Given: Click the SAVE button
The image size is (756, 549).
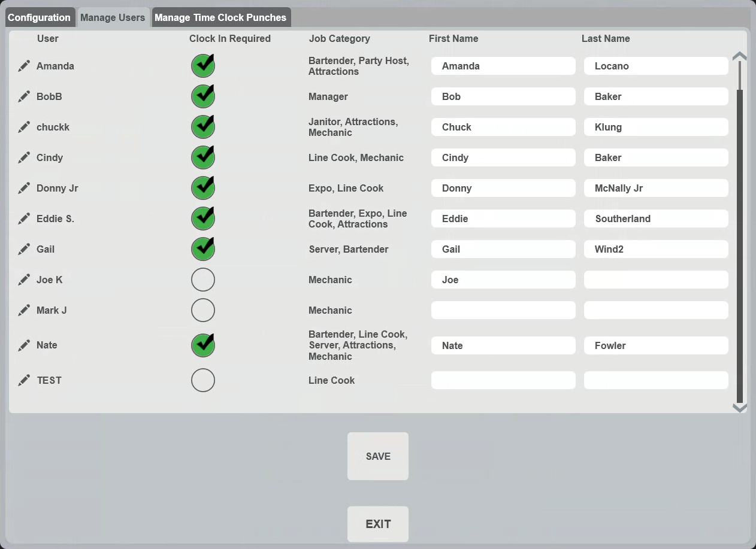Looking at the screenshot, I should click(378, 456).
